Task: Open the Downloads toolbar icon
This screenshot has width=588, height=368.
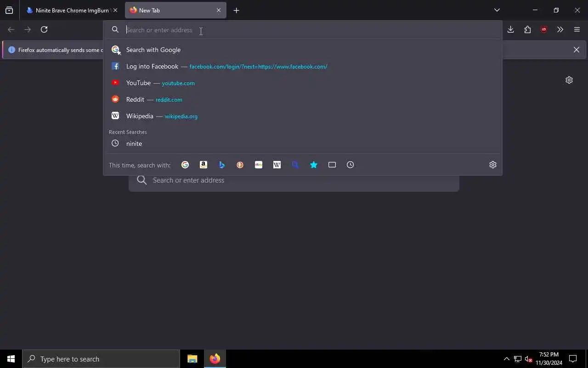Action: [x=511, y=29]
